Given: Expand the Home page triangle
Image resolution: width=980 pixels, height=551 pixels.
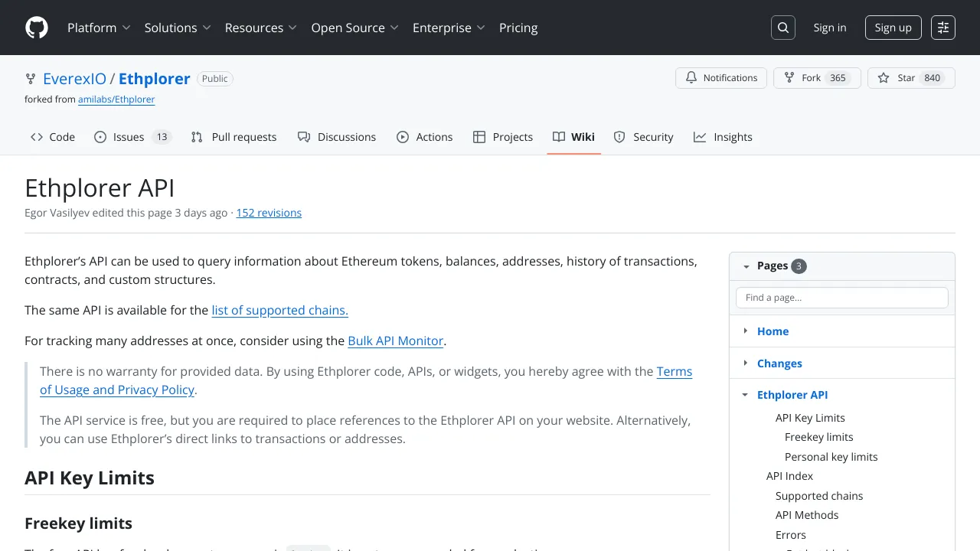Looking at the screenshot, I should point(746,331).
